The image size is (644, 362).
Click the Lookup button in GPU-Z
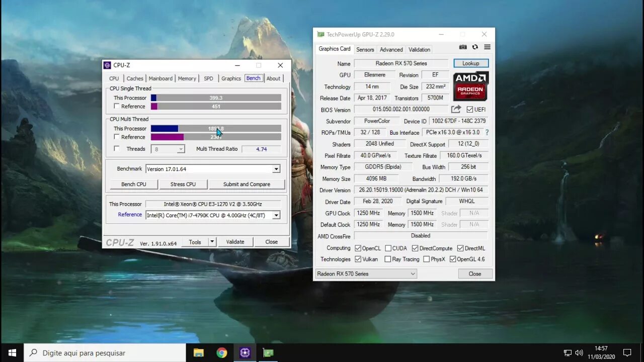pos(471,63)
